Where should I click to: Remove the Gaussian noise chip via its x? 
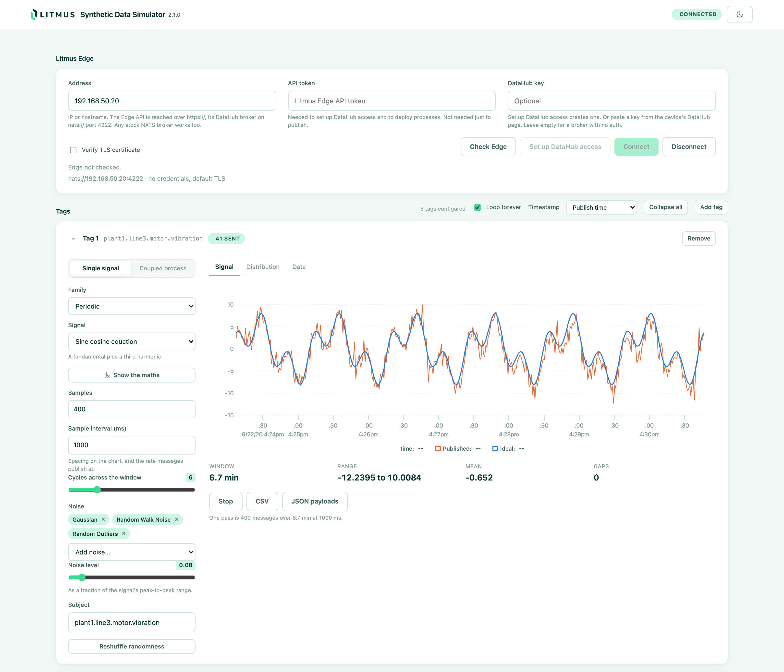(x=103, y=519)
